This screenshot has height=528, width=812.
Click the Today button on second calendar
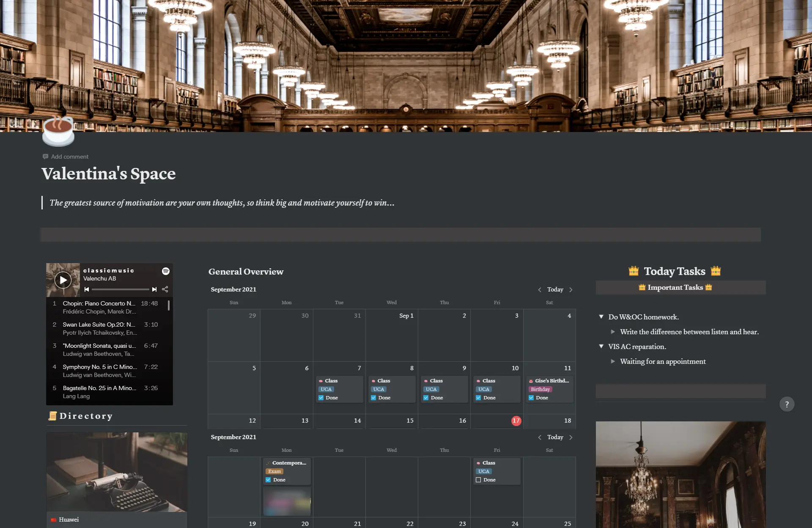(554, 437)
